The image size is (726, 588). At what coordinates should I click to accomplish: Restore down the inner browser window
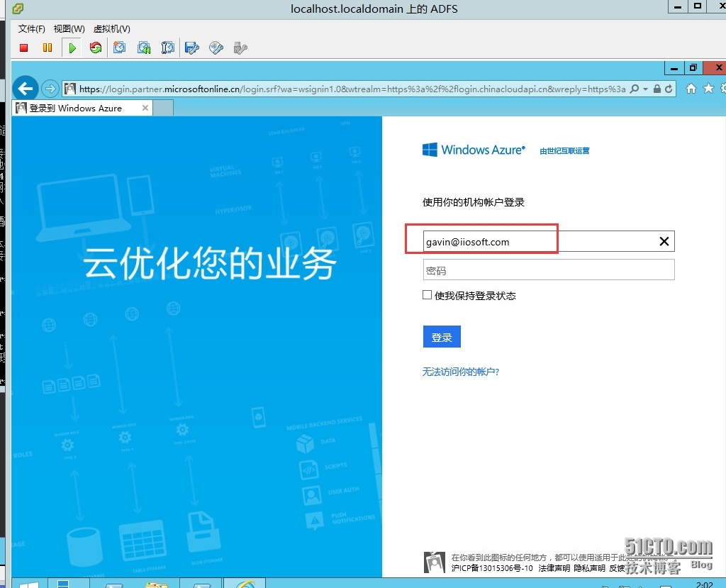[x=693, y=68]
